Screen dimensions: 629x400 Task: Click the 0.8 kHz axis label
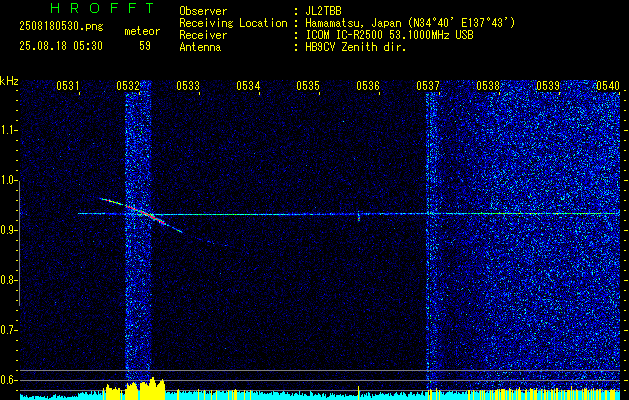8,280
